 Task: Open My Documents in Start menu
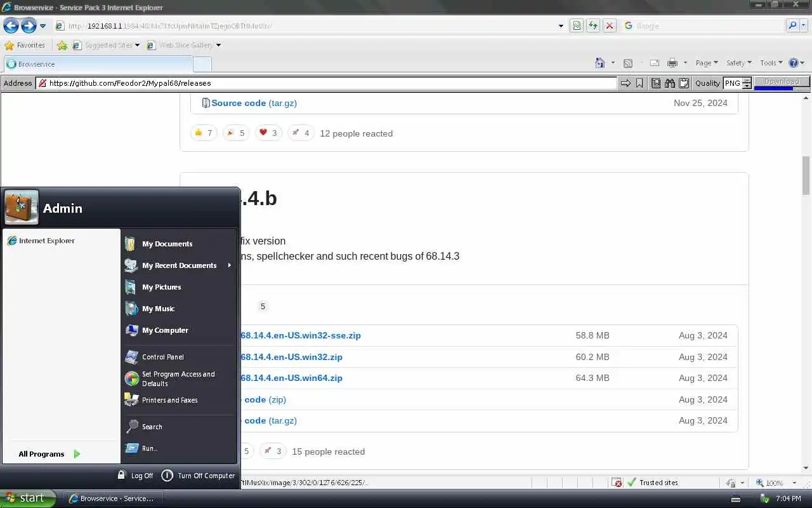[x=180, y=244]
